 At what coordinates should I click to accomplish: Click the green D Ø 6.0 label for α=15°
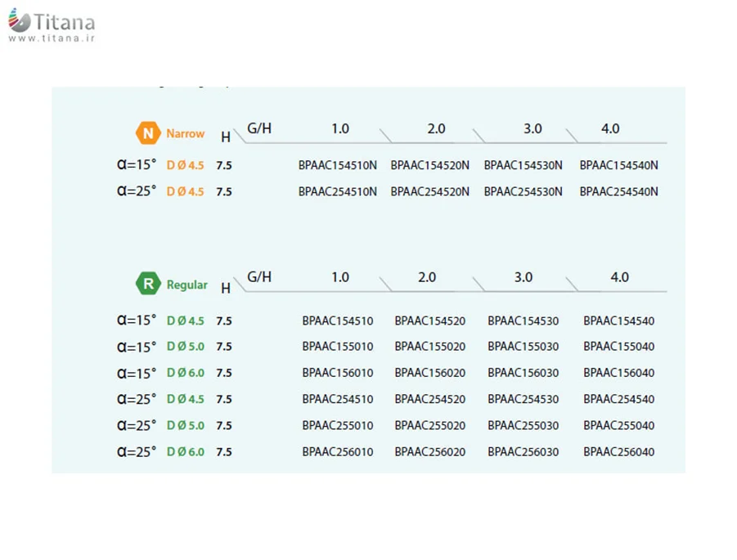click(186, 373)
